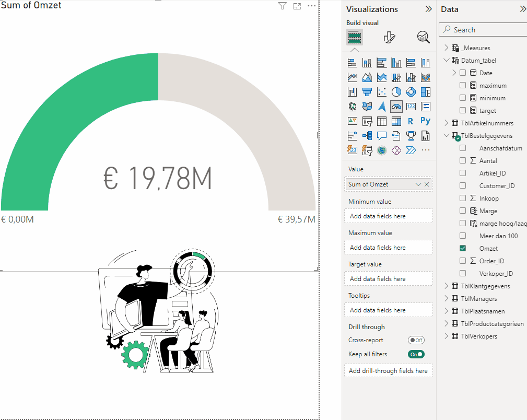Select the Azure Maps arrow visual
Viewport: 527px width, 420px height.
(x=381, y=107)
